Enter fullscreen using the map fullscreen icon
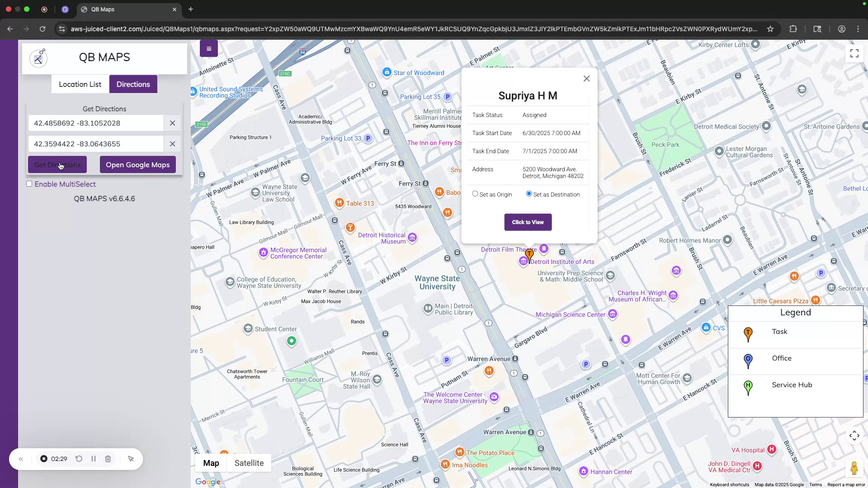Image resolution: width=868 pixels, height=488 pixels. click(x=854, y=53)
